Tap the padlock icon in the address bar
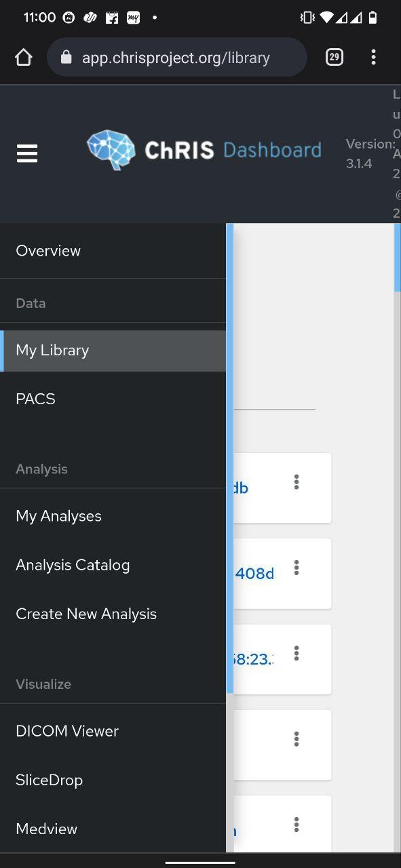401x868 pixels. pos(65,57)
